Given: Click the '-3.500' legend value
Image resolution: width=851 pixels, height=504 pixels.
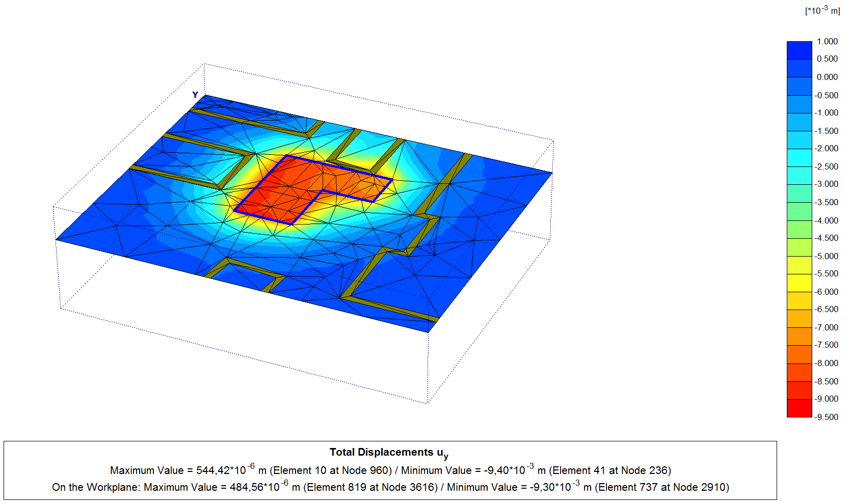Looking at the screenshot, I should (x=826, y=202).
